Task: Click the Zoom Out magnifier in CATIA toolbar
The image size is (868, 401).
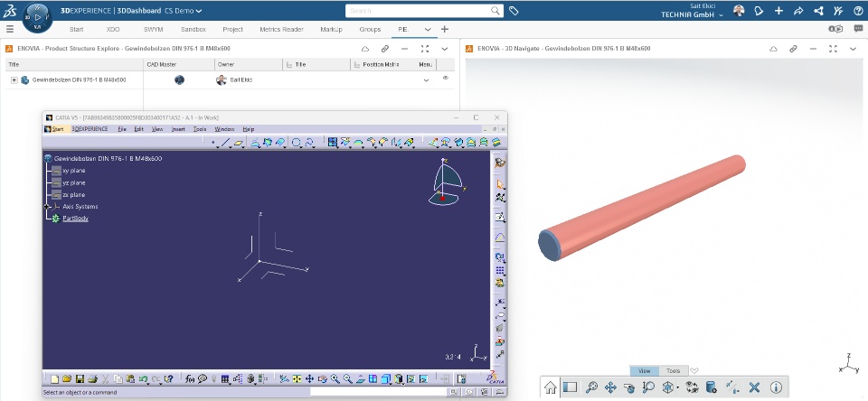Action: click(347, 379)
